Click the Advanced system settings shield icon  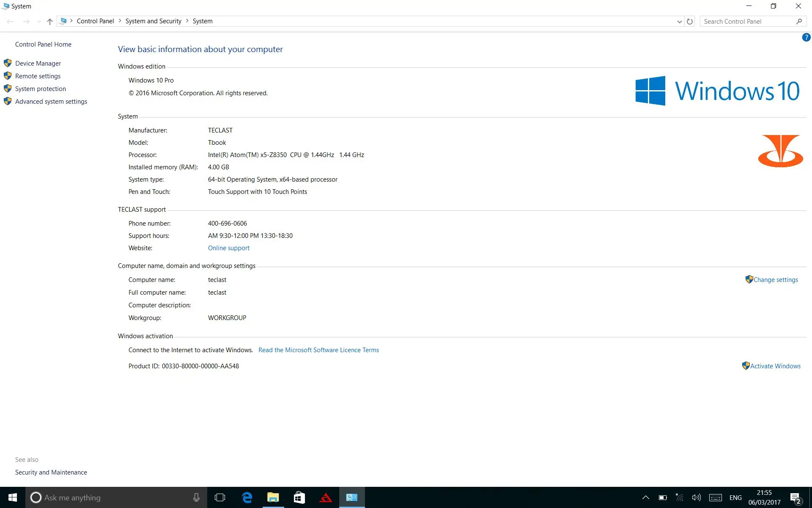pos(8,101)
